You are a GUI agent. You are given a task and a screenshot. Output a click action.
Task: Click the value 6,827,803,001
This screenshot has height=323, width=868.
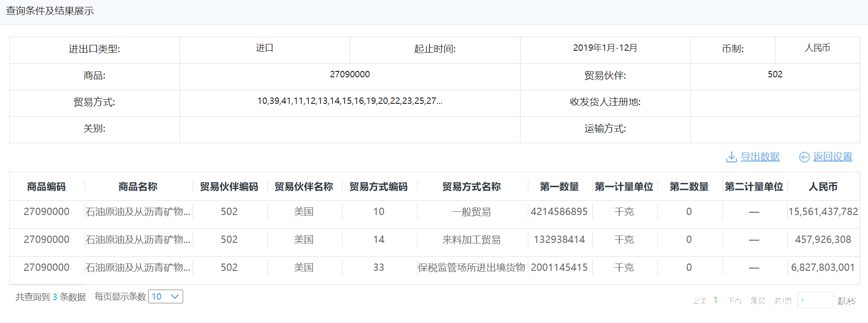(x=823, y=268)
